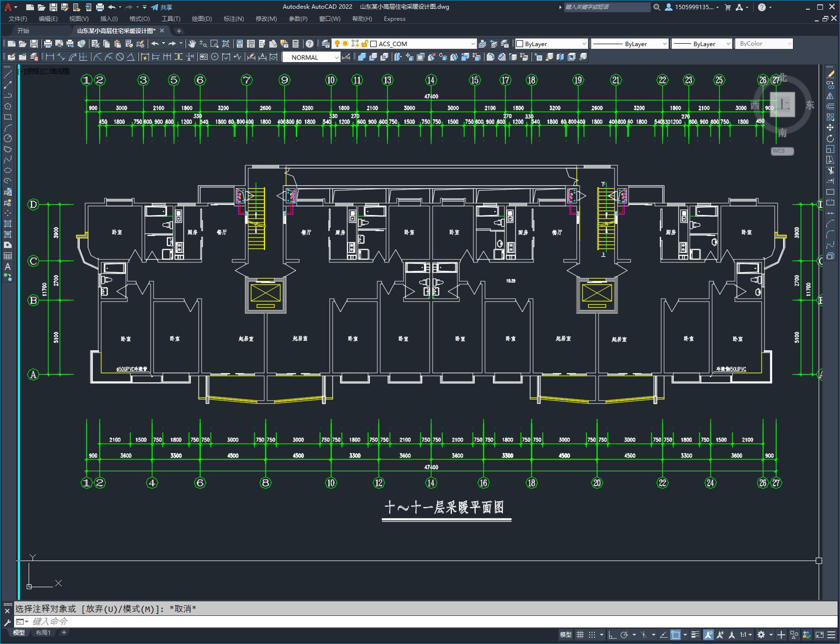Open the 绘图(D) menu
Image resolution: width=840 pixels, height=644 pixels.
(x=201, y=19)
